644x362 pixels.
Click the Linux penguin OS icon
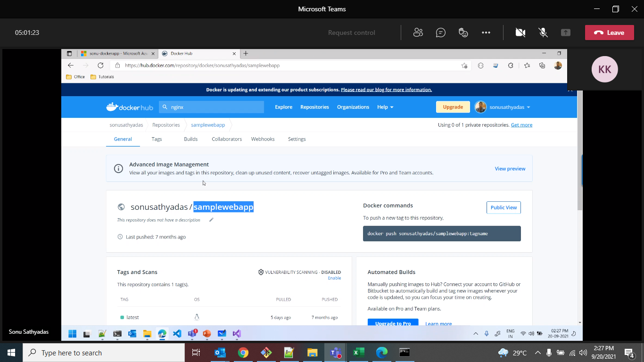pos(197,317)
